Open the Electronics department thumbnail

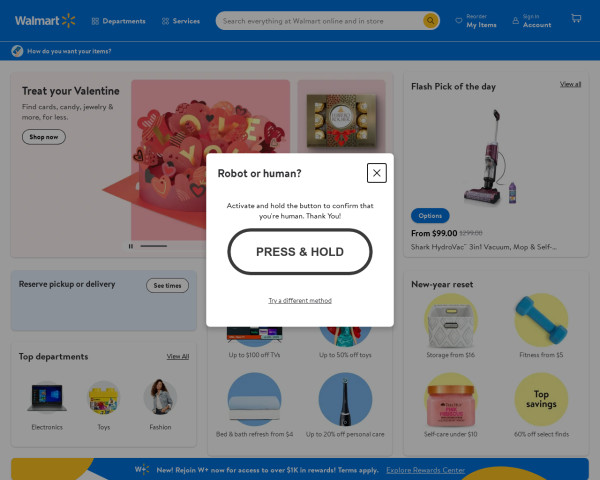click(47, 398)
